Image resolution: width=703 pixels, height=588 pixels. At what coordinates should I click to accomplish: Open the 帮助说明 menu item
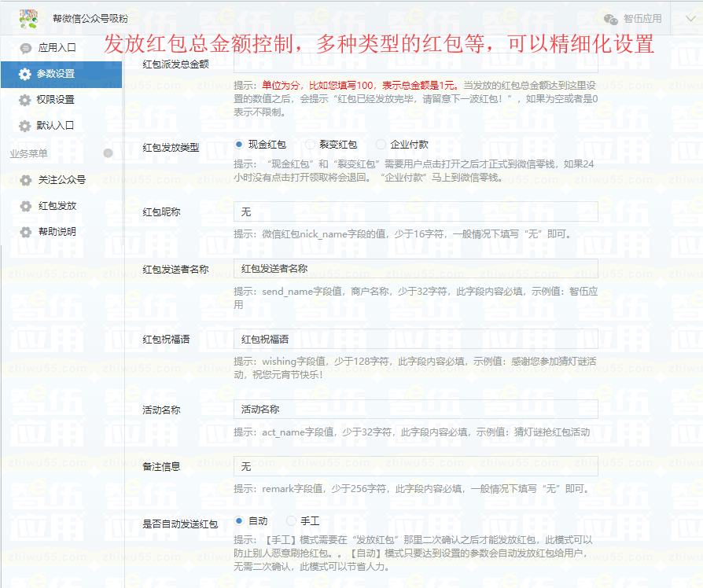[x=57, y=232]
